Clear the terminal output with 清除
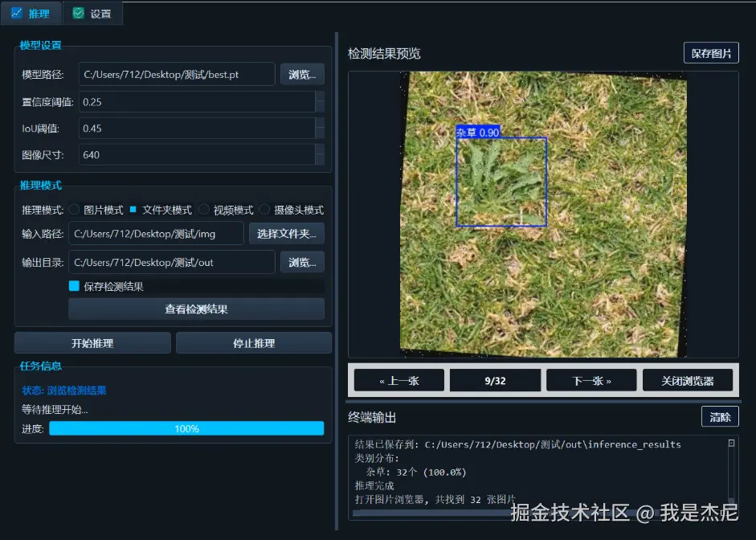Image resolution: width=756 pixels, height=540 pixels. point(720,416)
